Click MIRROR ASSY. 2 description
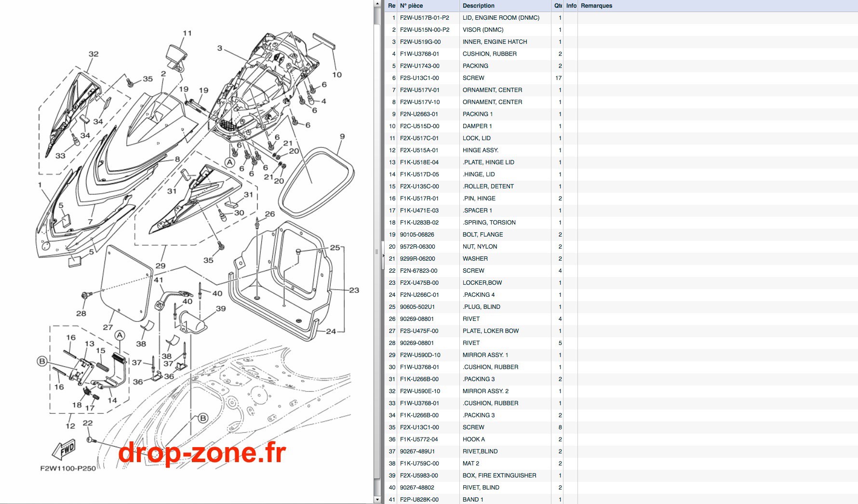The image size is (858, 504). pyautogui.click(x=485, y=391)
